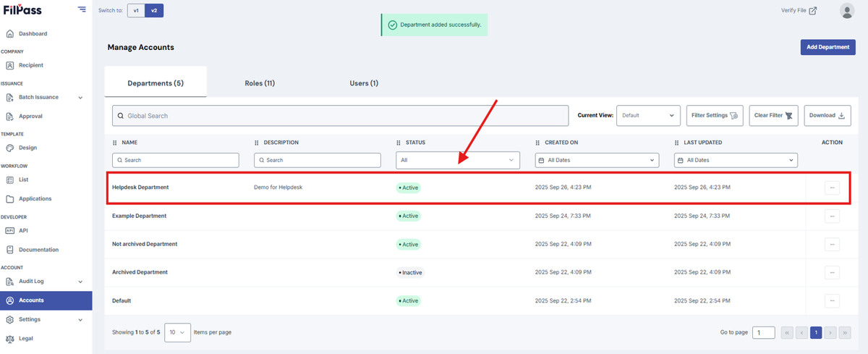Click the Accounts user icon

9,300
